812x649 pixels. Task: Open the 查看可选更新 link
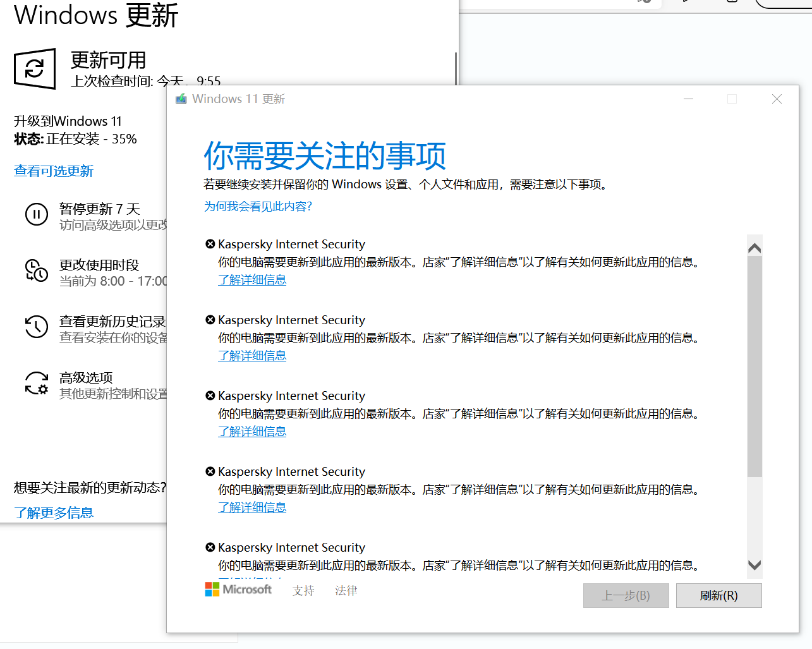(x=54, y=171)
